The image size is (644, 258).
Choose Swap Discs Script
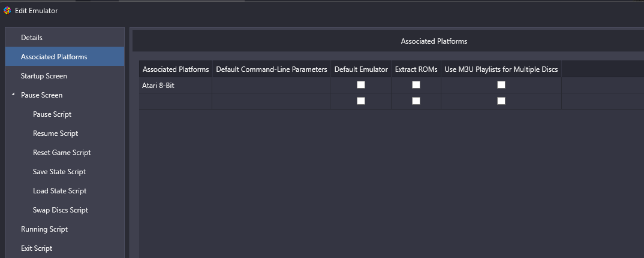pos(65,210)
